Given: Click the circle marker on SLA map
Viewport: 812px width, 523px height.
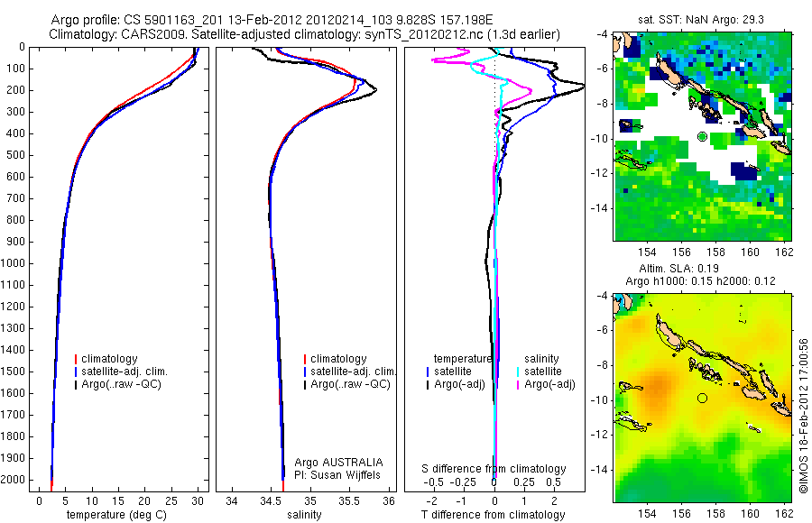Looking at the screenshot, I should (702, 398).
